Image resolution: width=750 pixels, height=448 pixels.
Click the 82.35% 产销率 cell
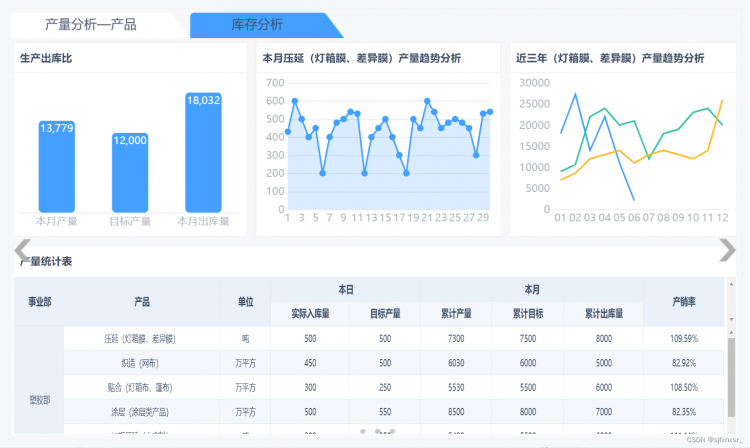(x=684, y=412)
